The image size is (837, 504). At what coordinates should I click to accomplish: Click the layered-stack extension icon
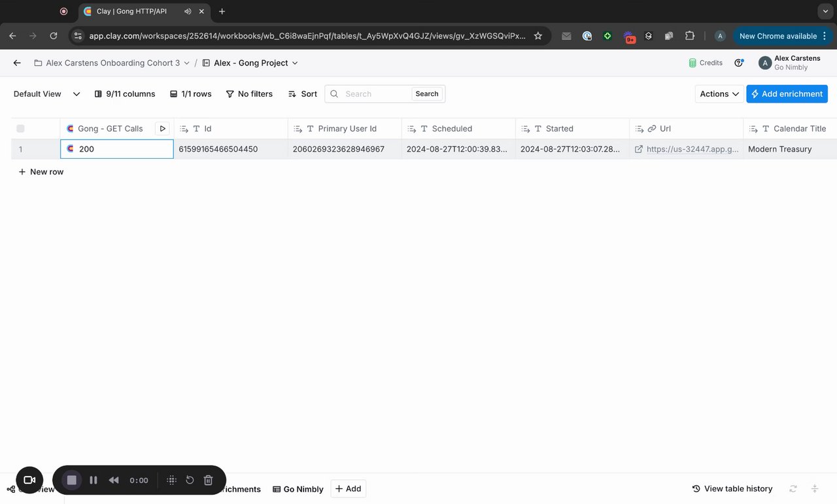point(648,36)
